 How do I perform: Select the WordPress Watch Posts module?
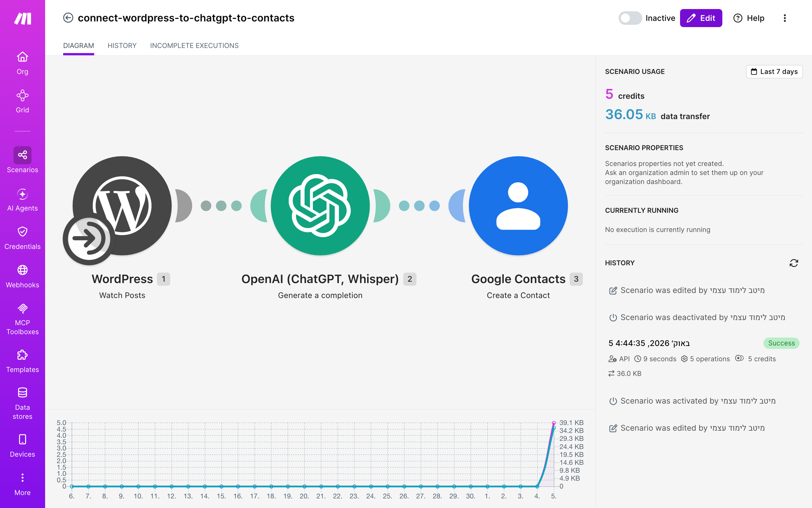click(x=122, y=206)
